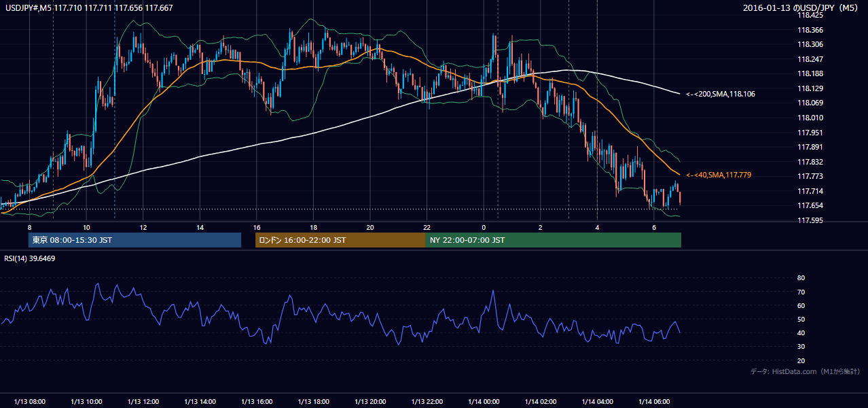Click the 40 SMA label showing 117.779
868x408 pixels.
point(719,175)
